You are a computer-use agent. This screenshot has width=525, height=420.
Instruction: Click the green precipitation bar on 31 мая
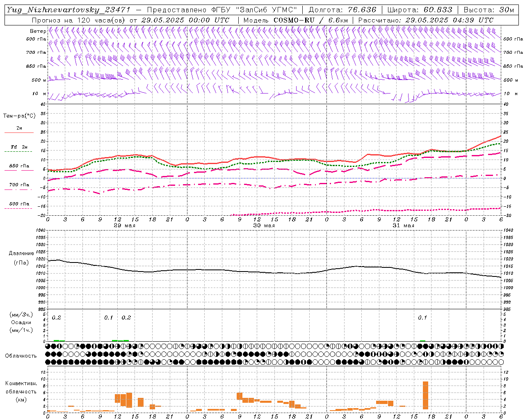click(x=422, y=340)
